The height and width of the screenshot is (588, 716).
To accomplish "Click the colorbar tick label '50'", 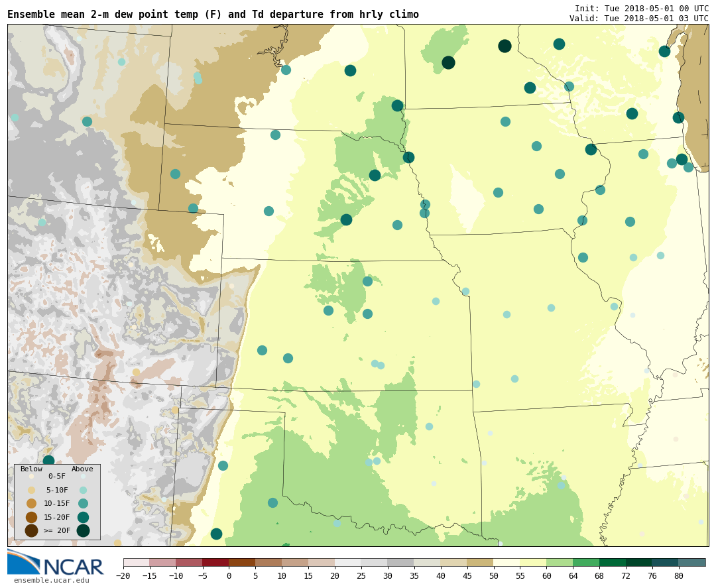I will [x=494, y=575].
